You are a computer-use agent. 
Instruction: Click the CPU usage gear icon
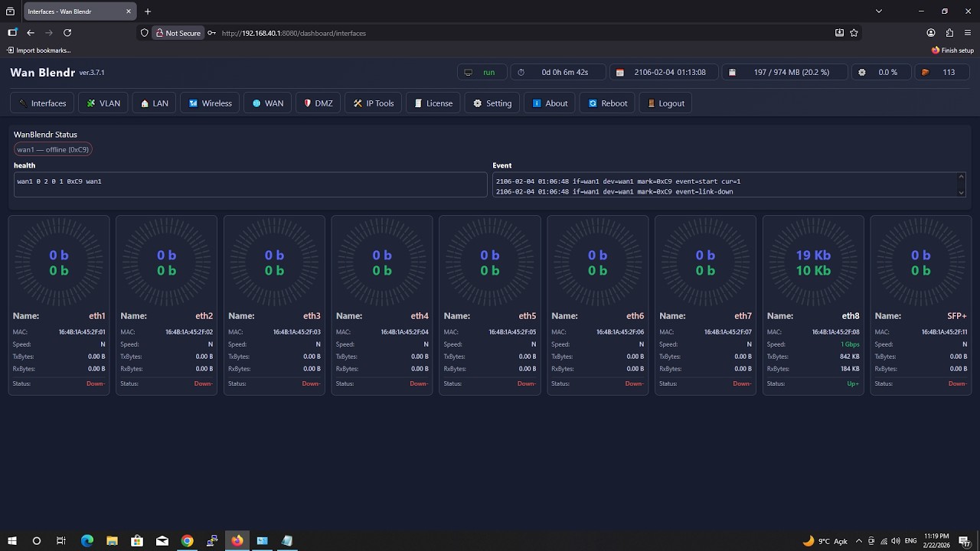862,72
